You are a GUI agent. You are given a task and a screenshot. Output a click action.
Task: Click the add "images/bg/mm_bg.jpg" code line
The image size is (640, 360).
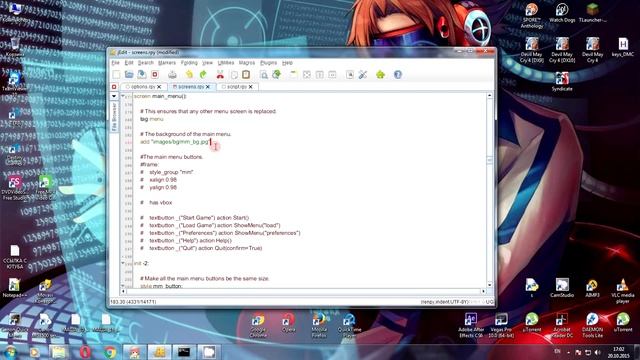tap(175, 142)
